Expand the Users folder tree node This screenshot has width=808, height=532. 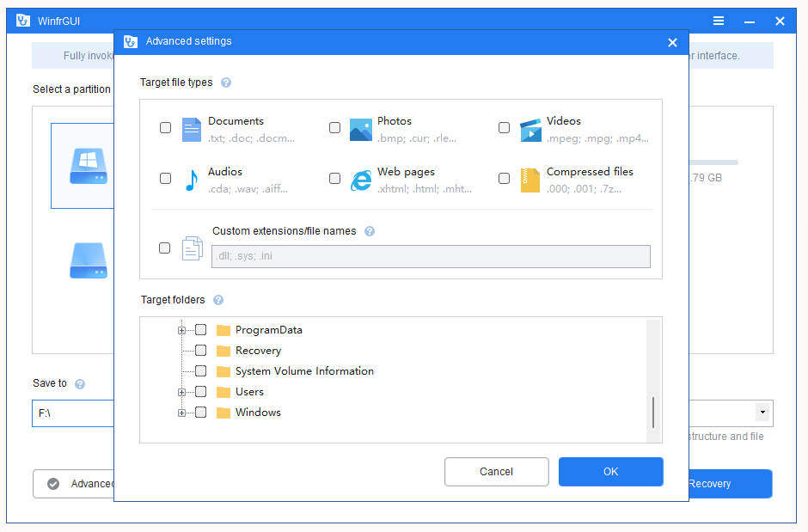[181, 392]
